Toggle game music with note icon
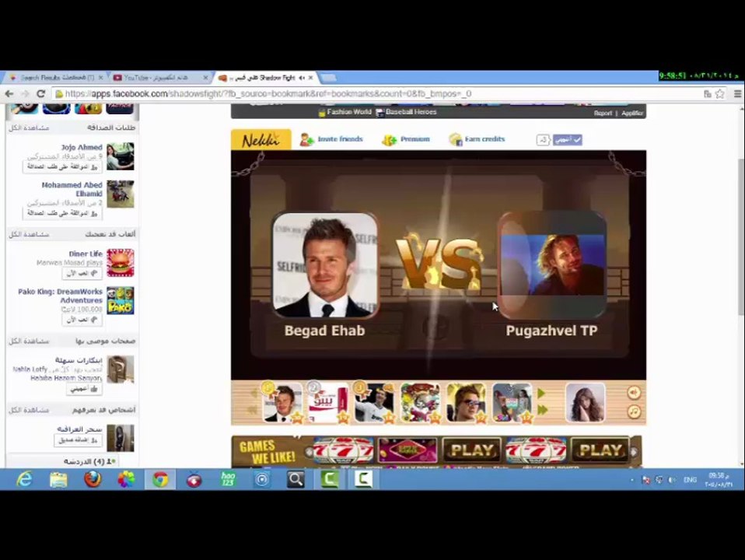Viewport: 745px width, 560px height. (x=634, y=411)
